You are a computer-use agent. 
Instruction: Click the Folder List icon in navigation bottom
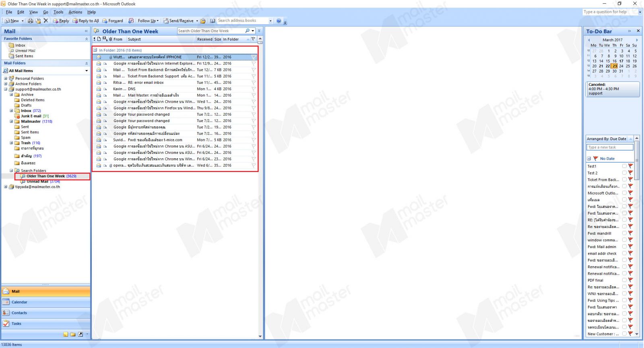coord(73,334)
